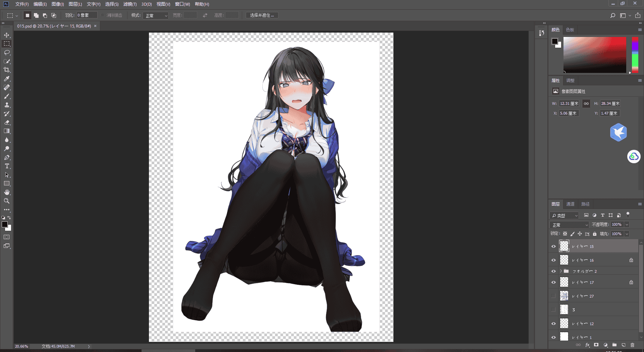Click the 选择并遮住 button
The image size is (644, 352).
click(262, 15)
